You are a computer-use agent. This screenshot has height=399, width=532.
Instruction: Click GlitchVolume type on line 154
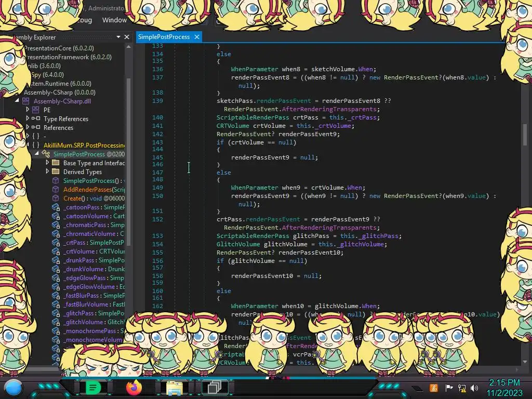238,244
